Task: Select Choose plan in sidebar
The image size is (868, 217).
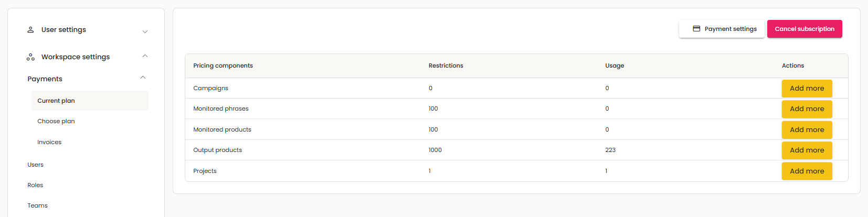Action: (x=56, y=121)
